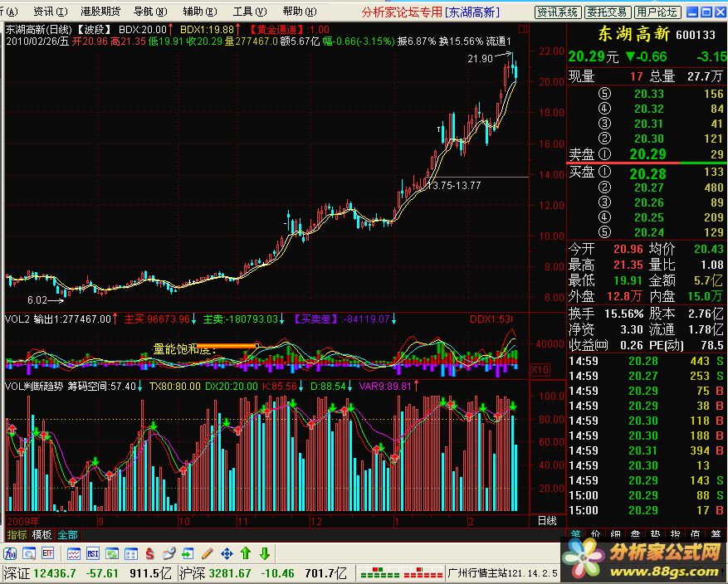
Task: Click the X10 volume scale marker
Action: point(540,370)
